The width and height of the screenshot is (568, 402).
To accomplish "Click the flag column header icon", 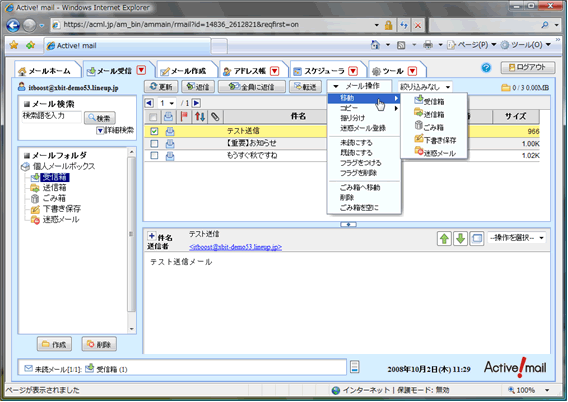I will [x=184, y=117].
